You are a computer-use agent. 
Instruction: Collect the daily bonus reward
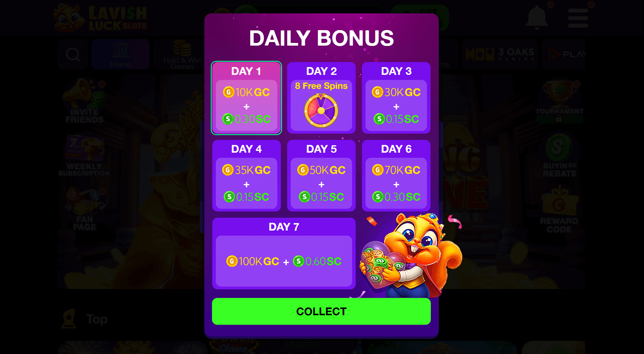tap(321, 311)
